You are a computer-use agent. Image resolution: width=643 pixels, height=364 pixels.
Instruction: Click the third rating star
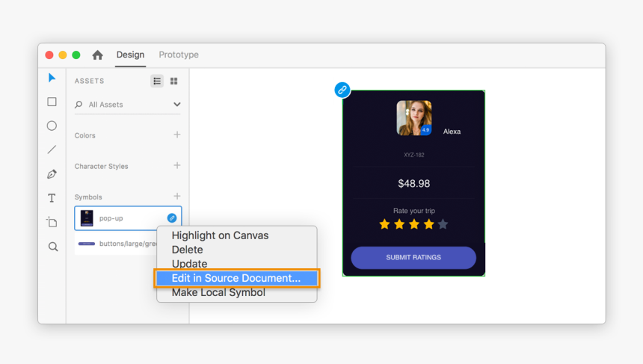(x=414, y=224)
